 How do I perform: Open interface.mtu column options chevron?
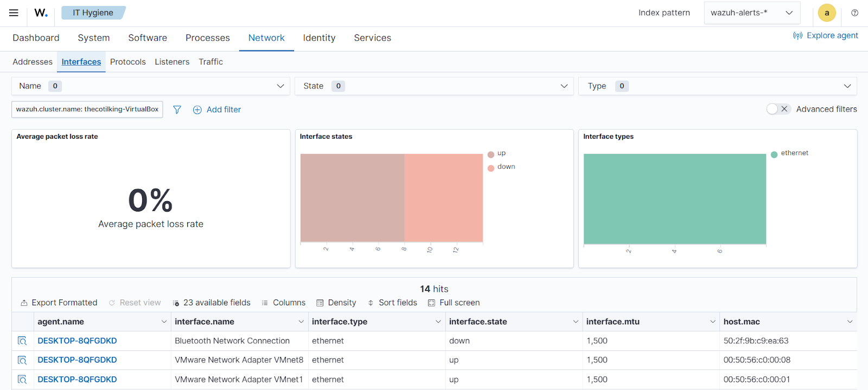(x=713, y=322)
